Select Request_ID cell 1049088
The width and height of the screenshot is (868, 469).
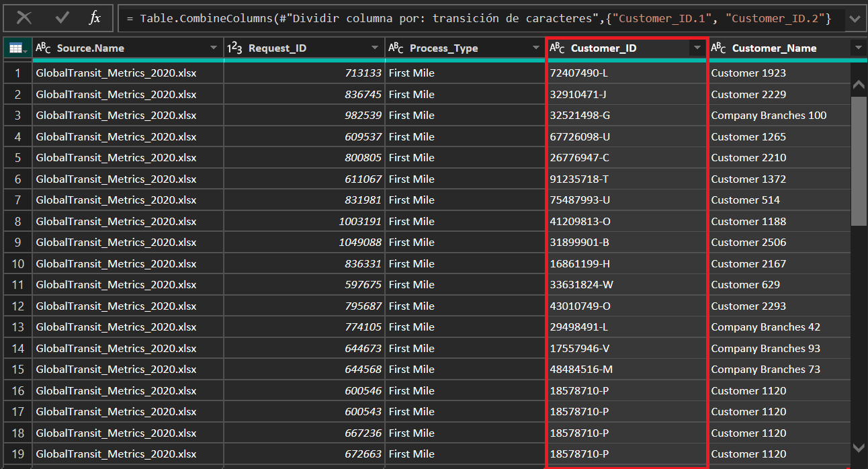(x=304, y=242)
